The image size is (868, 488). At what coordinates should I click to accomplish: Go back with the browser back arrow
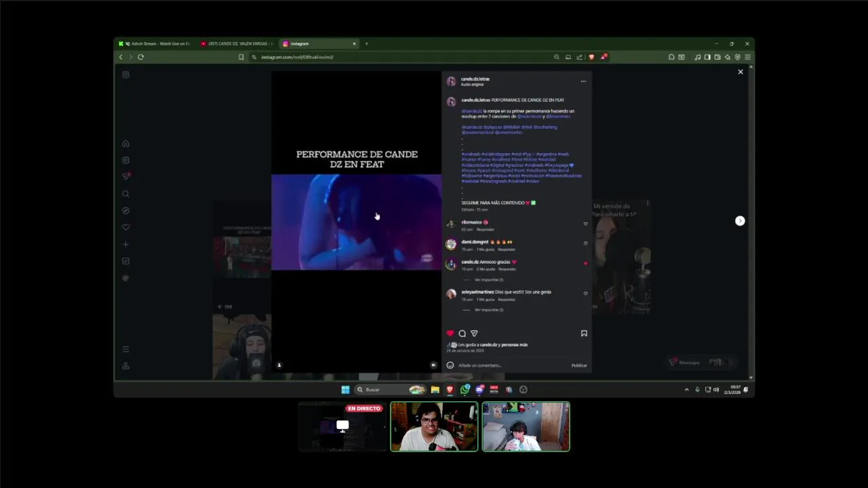tap(121, 57)
